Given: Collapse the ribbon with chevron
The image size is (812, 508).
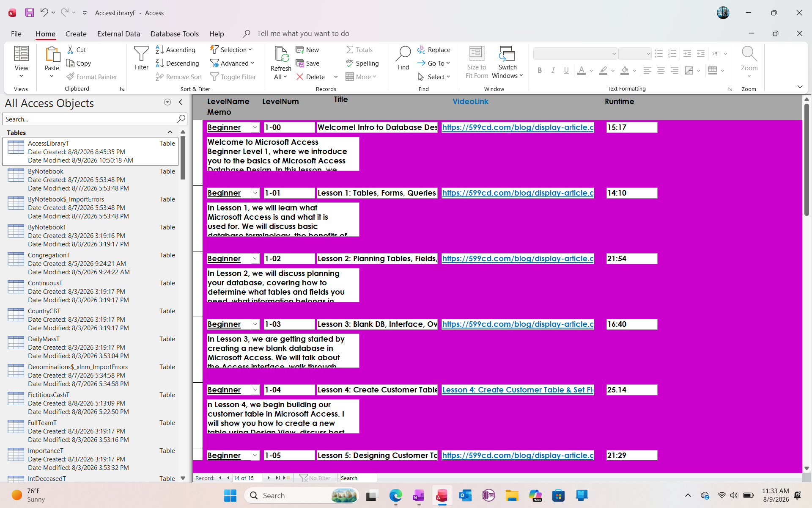Looking at the screenshot, I should (800, 87).
